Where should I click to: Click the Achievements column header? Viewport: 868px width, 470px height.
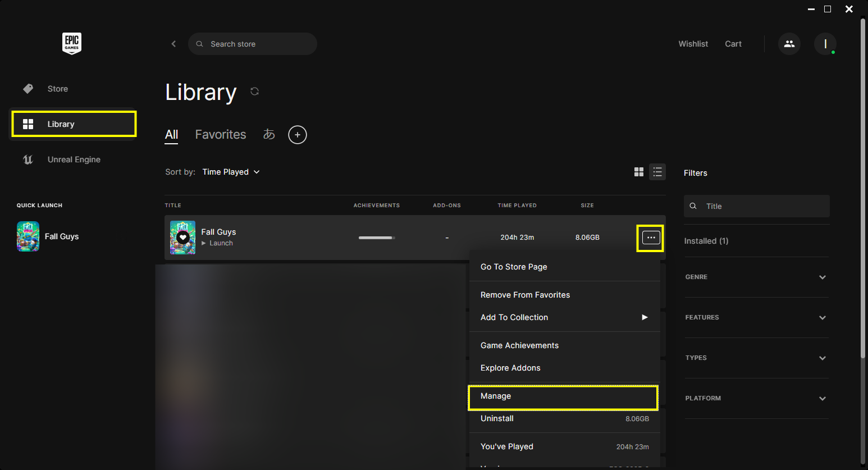pyautogui.click(x=377, y=206)
